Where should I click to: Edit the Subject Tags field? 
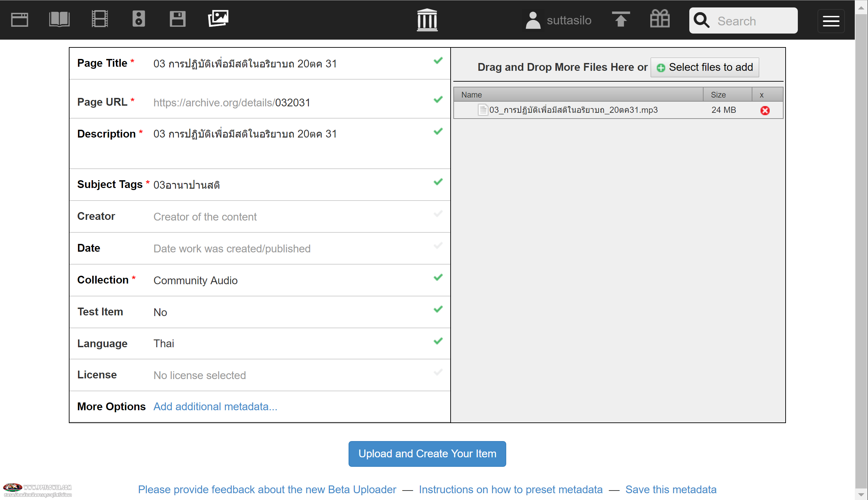point(186,185)
